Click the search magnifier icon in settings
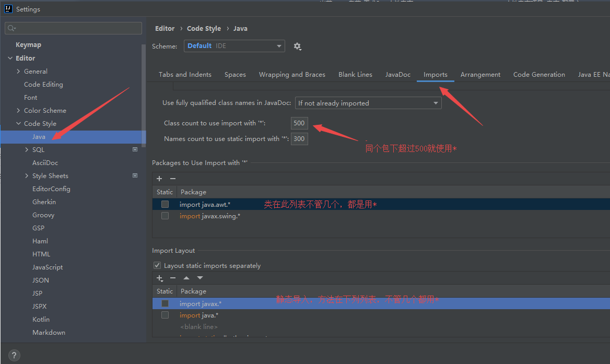The image size is (610, 364). [x=11, y=28]
